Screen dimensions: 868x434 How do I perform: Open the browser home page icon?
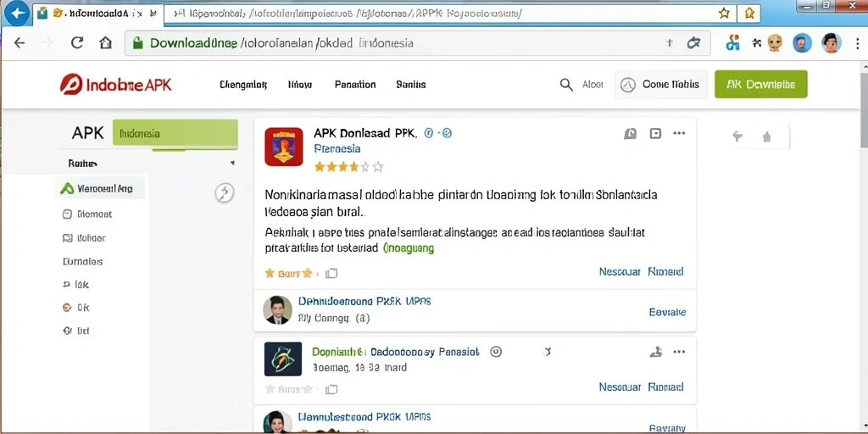[x=105, y=42]
